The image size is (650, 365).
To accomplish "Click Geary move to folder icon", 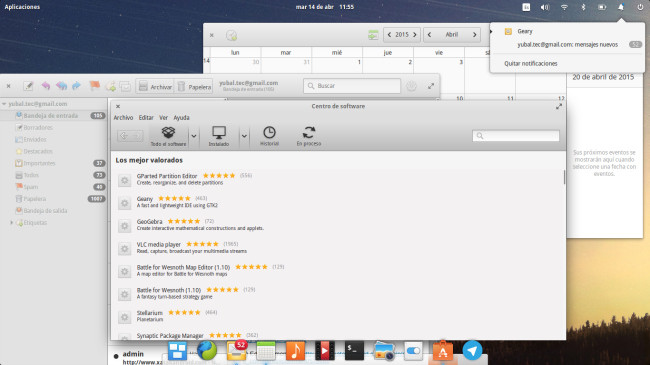I will coord(125,86).
